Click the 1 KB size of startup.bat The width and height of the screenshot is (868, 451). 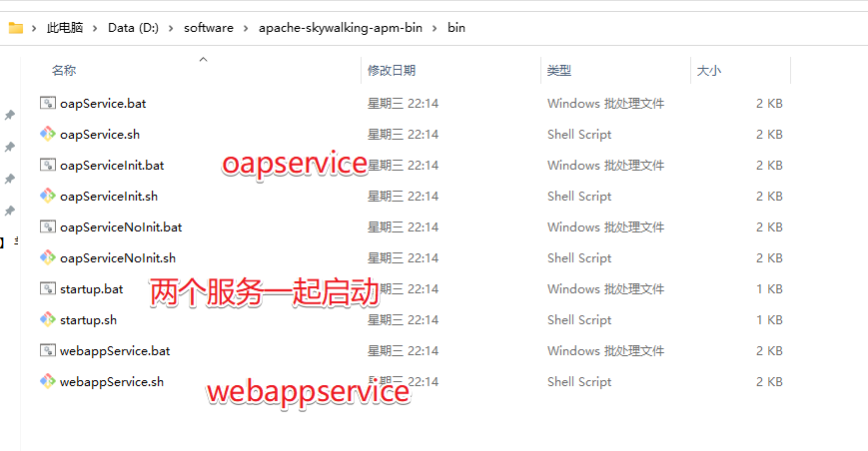769,289
